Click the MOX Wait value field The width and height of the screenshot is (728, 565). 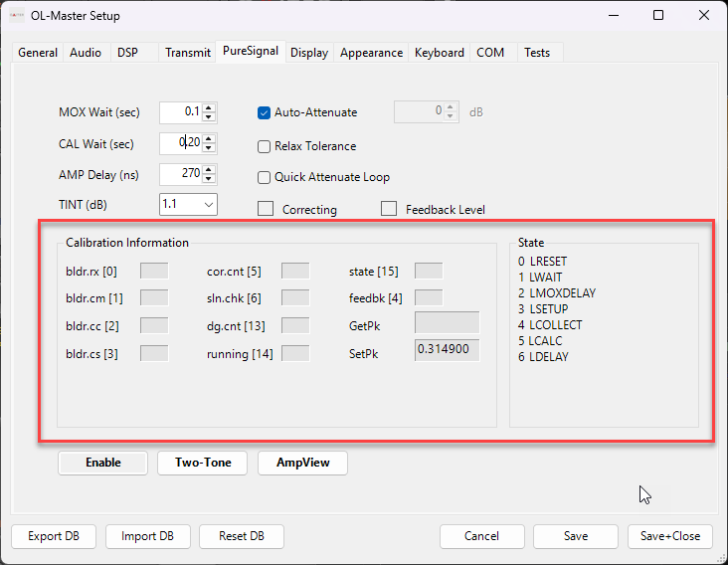pos(181,112)
